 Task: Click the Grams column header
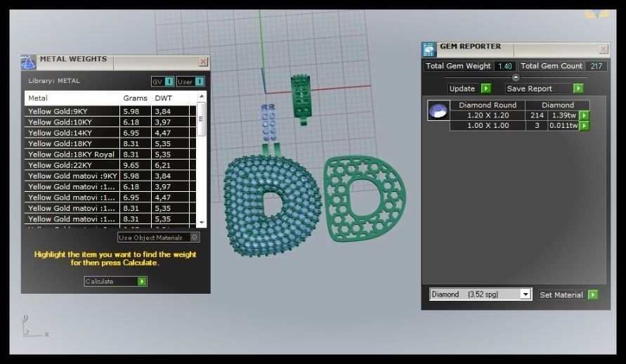[x=136, y=98]
